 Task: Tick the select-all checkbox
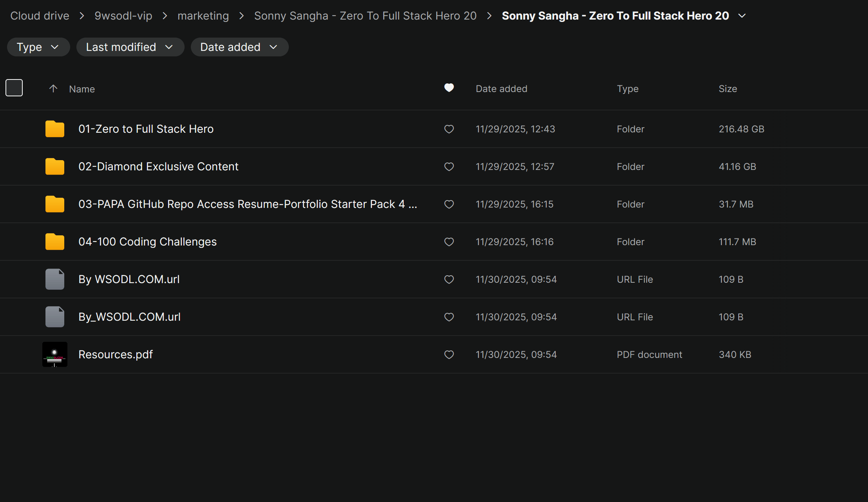(14, 88)
